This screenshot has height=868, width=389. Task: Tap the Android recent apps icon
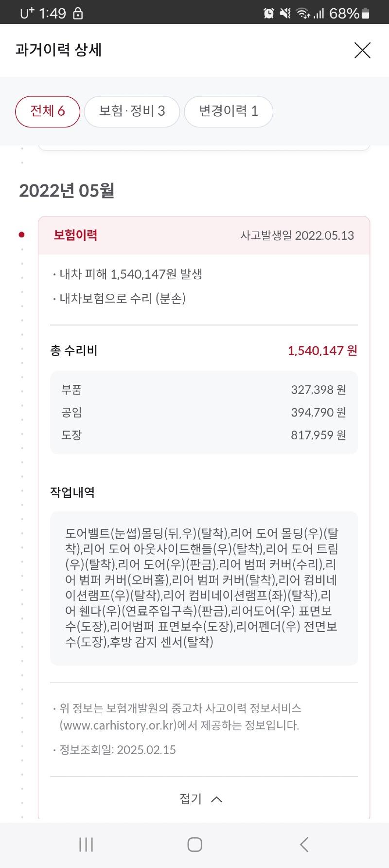(x=86, y=845)
